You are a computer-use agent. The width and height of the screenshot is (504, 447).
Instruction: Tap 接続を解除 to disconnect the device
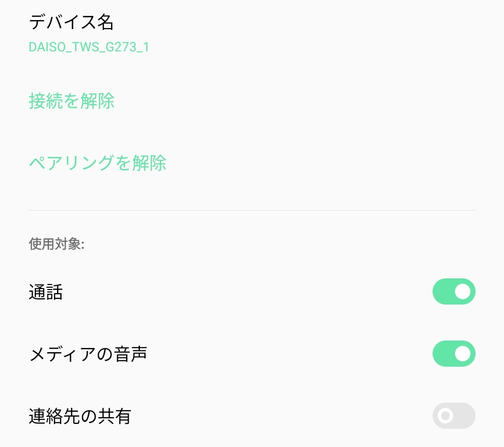(71, 101)
